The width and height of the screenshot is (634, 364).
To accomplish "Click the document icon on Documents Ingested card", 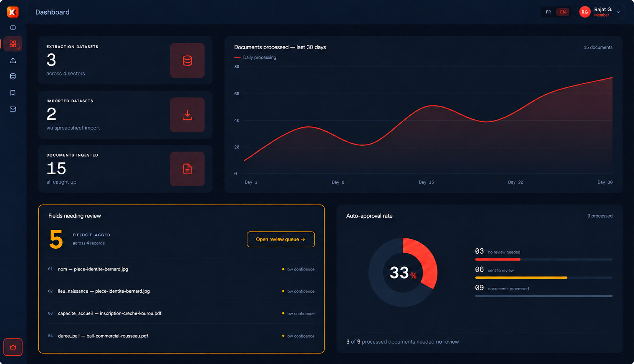I will [x=187, y=169].
